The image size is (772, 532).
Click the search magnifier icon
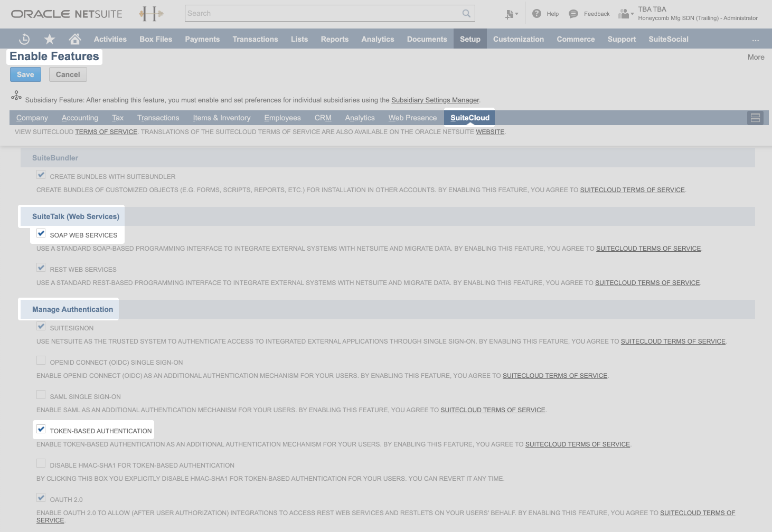click(x=465, y=13)
